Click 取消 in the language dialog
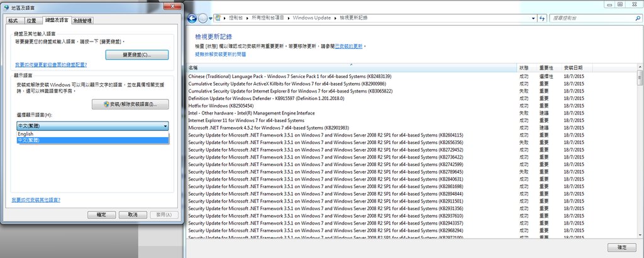644x258 pixels. point(133,215)
